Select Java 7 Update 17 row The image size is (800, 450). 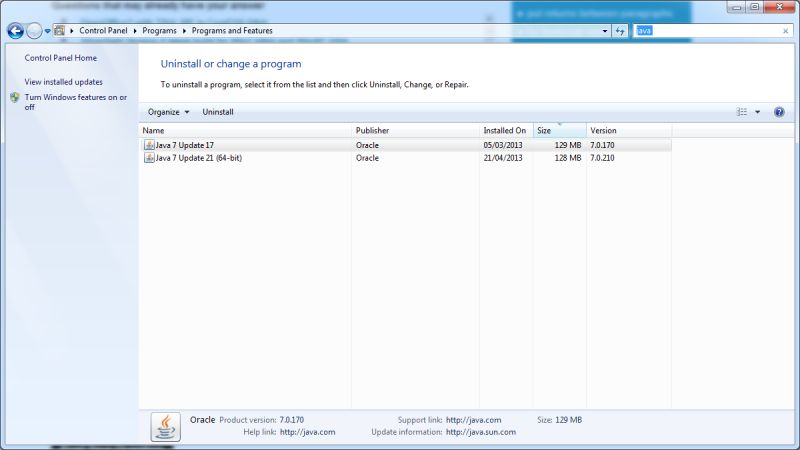pyautogui.click(x=406, y=145)
